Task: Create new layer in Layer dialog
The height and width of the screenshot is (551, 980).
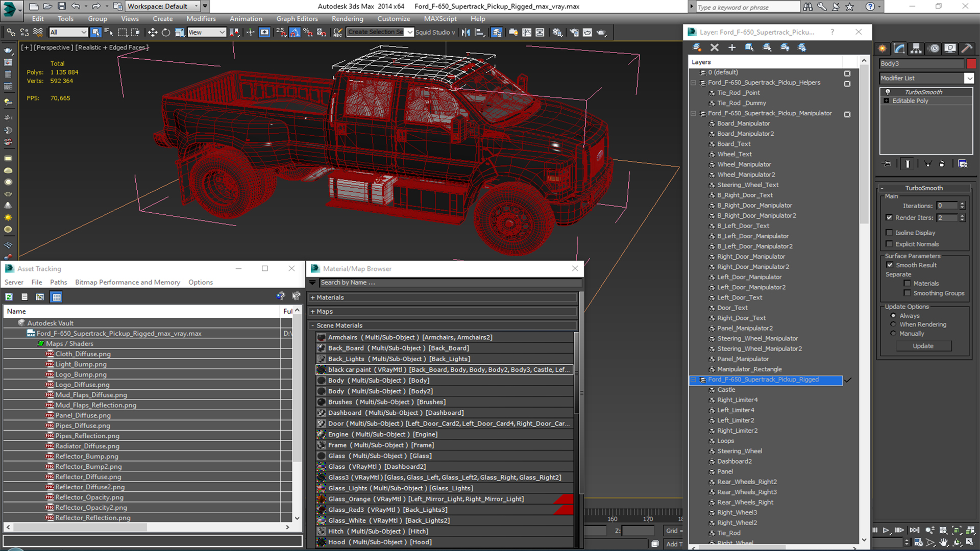Action: click(697, 47)
